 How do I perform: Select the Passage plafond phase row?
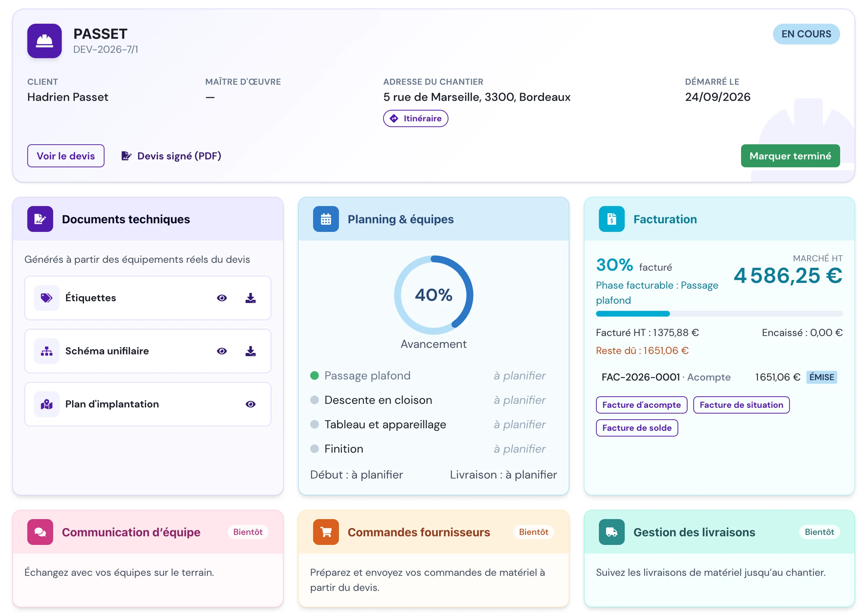433,376
